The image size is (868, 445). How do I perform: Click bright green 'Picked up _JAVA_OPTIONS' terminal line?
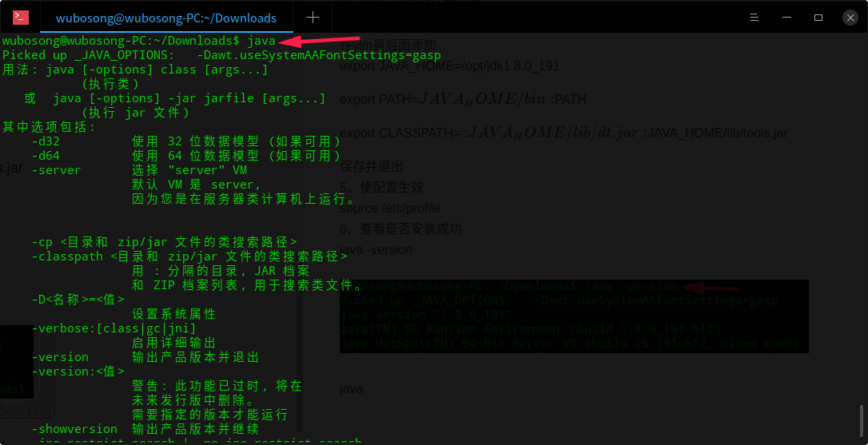[221, 55]
